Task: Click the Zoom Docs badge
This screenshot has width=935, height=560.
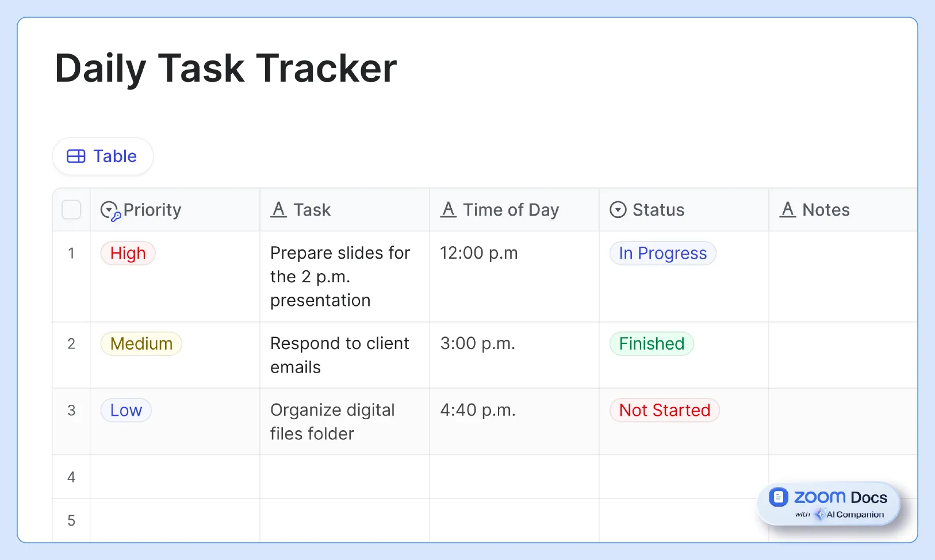Action: (x=829, y=503)
